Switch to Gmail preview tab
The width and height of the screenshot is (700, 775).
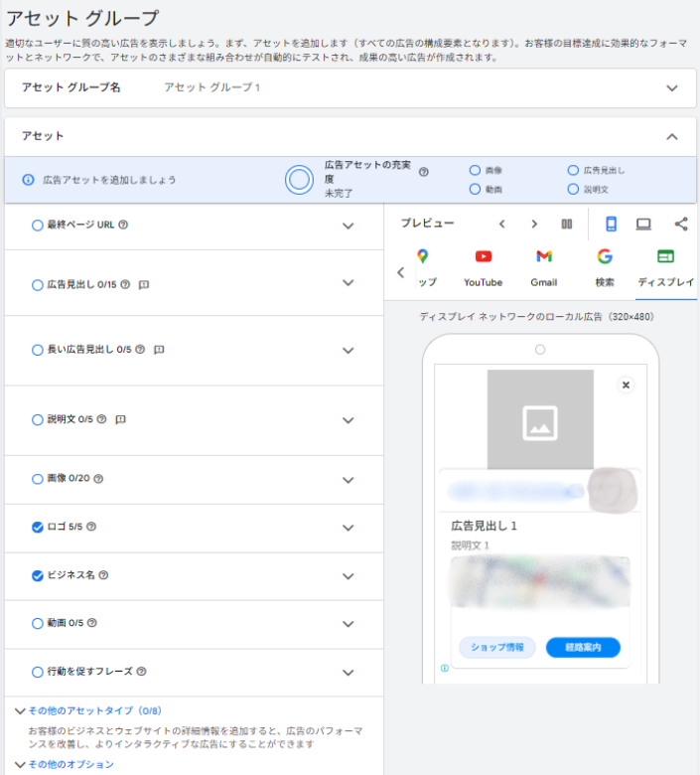point(544,267)
